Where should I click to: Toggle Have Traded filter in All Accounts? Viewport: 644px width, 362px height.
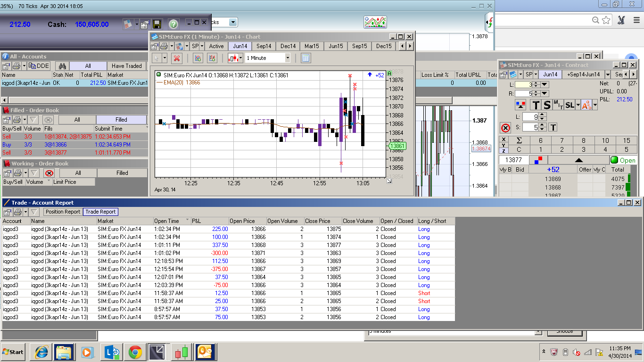(127, 66)
